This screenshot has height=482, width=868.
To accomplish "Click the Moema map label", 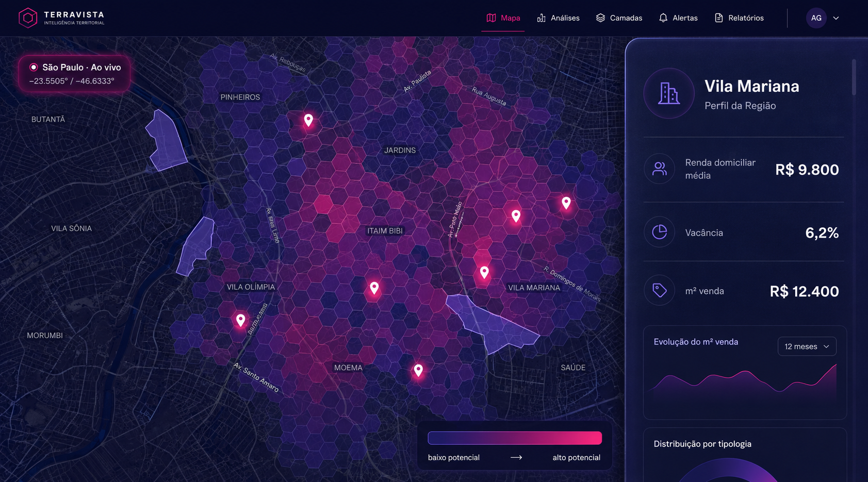I will click(x=348, y=368).
